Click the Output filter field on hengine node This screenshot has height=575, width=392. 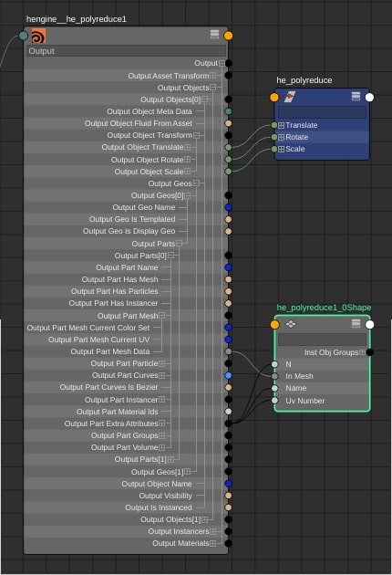click(127, 51)
